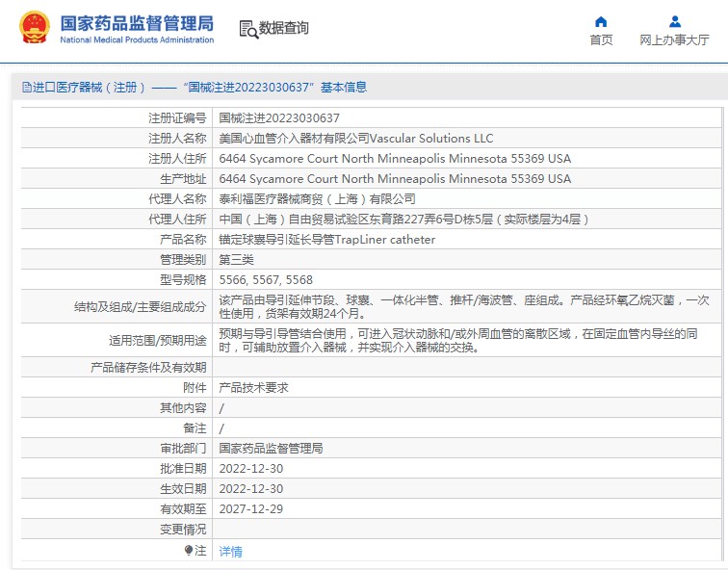Open the 数据查询 search icon
This screenshot has width=728, height=570.
(248, 29)
